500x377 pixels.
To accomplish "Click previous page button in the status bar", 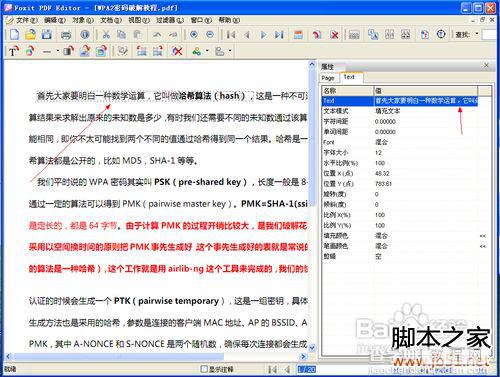I will click(287, 369).
